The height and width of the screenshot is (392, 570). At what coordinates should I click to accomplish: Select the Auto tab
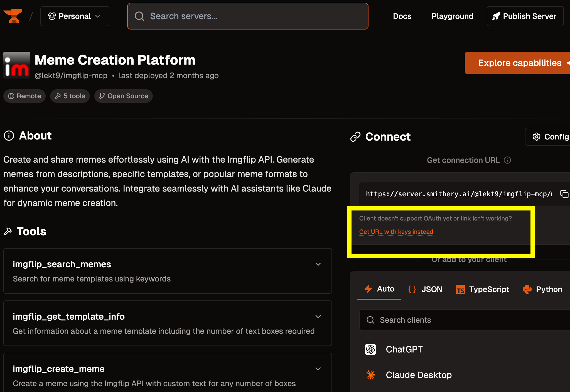click(379, 289)
